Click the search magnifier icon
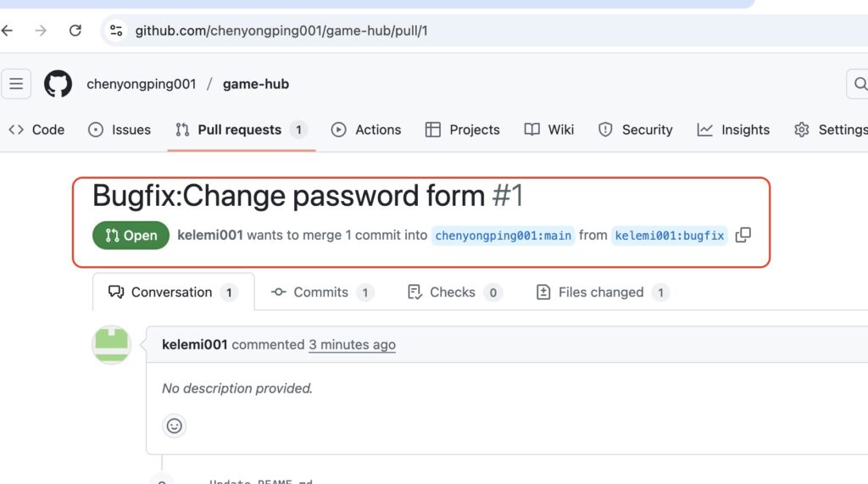868x484 pixels. 860,84
